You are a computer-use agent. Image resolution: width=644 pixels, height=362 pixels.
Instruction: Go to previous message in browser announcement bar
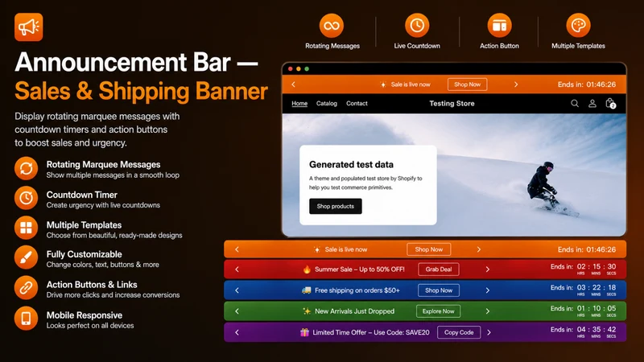click(x=293, y=84)
